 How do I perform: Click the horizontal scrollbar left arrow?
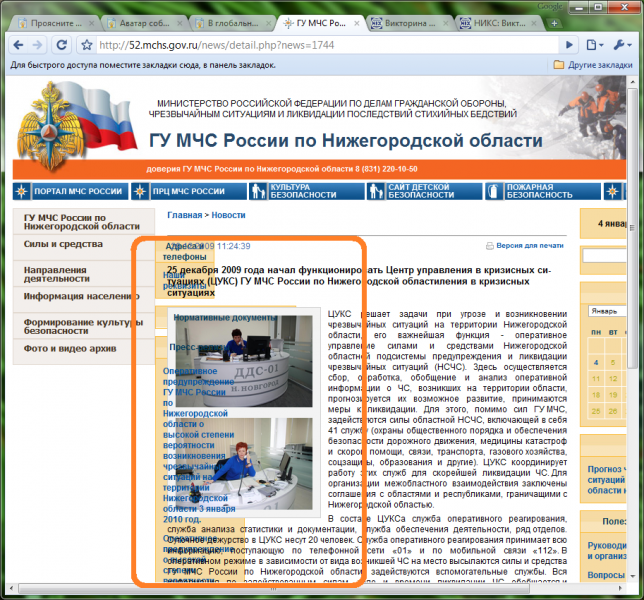coord(12,589)
